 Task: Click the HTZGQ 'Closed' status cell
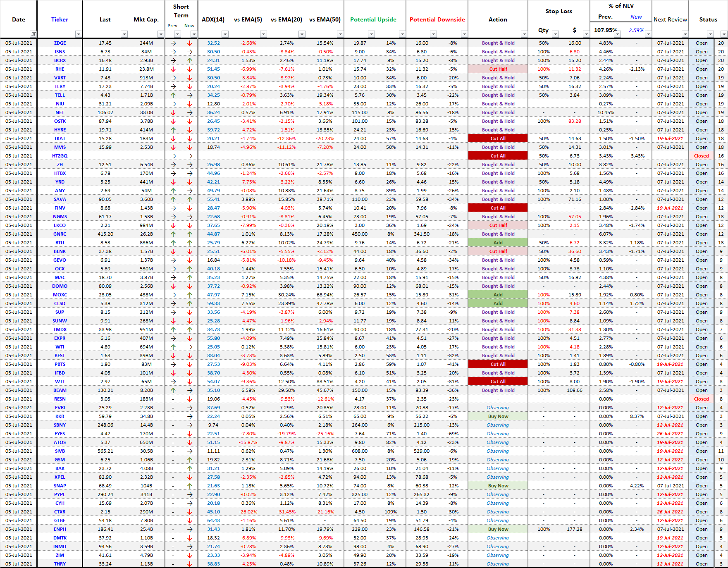tap(701, 156)
